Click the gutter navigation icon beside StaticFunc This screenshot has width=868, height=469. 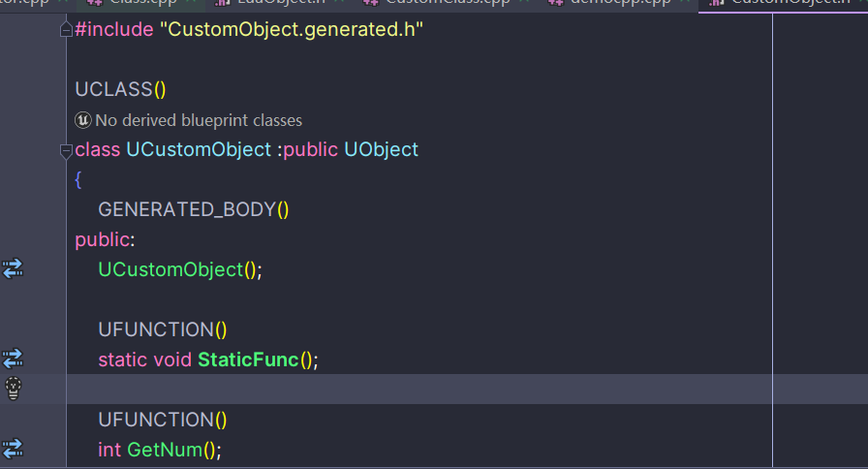coord(13,360)
